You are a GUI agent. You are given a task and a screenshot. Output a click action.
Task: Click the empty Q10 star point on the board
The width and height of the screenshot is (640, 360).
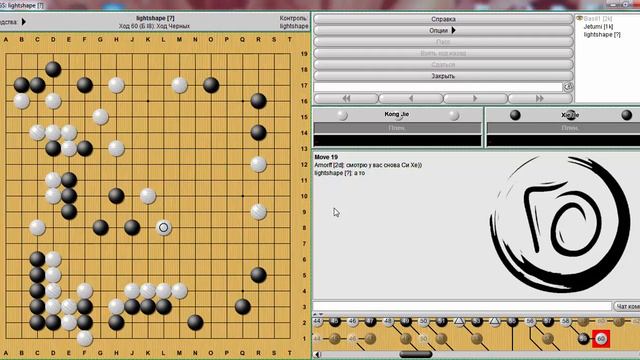pos(243,196)
